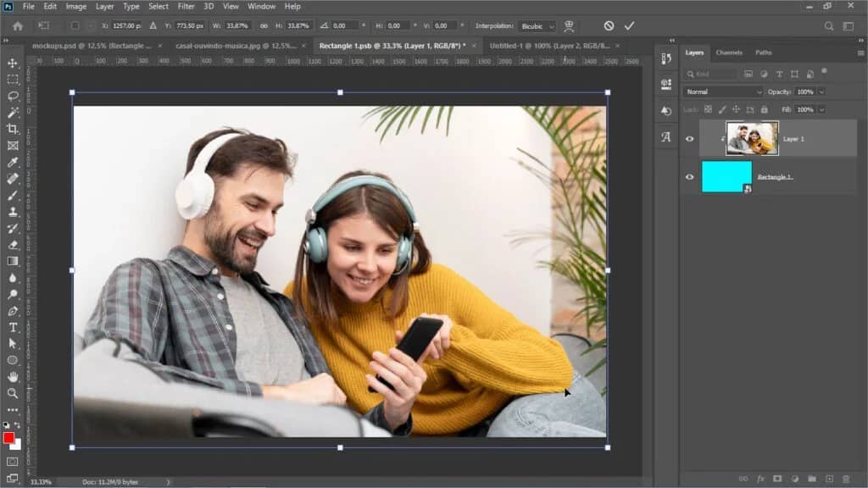This screenshot has width=868, height=488.
Task: Select the Frame tool
Action: click(13, 146)
